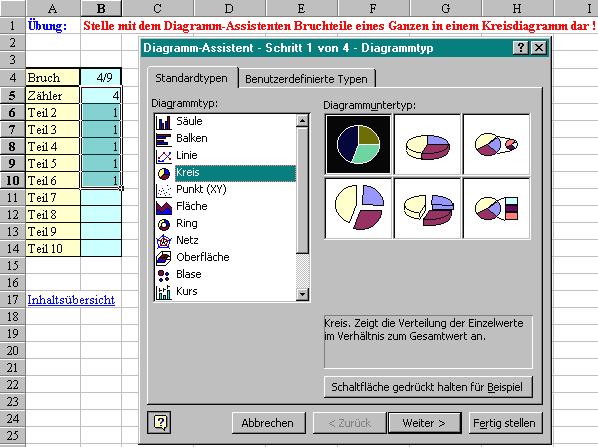The height and width of the screenshot is (447, 598).
Task: Select column header B
Action: [101, 8]
